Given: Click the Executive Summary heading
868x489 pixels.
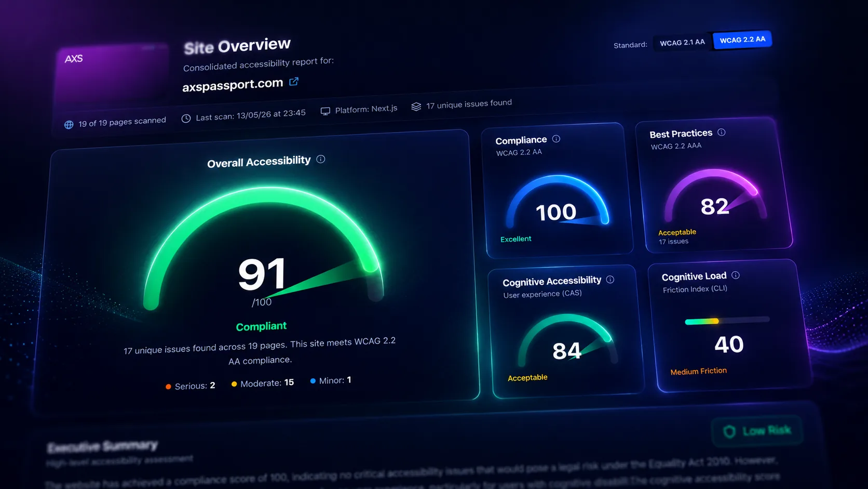Looking at the screenshot, I should [x=102, y=446].
